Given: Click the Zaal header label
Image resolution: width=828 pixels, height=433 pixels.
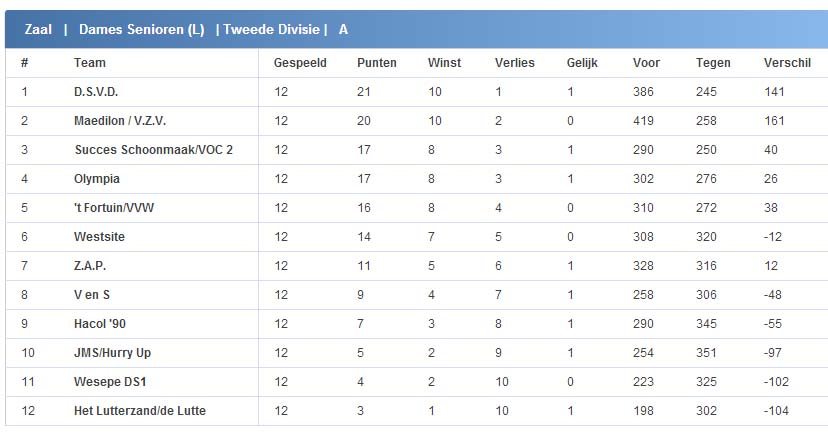Looking at the screenshot, I should (38, 30).
